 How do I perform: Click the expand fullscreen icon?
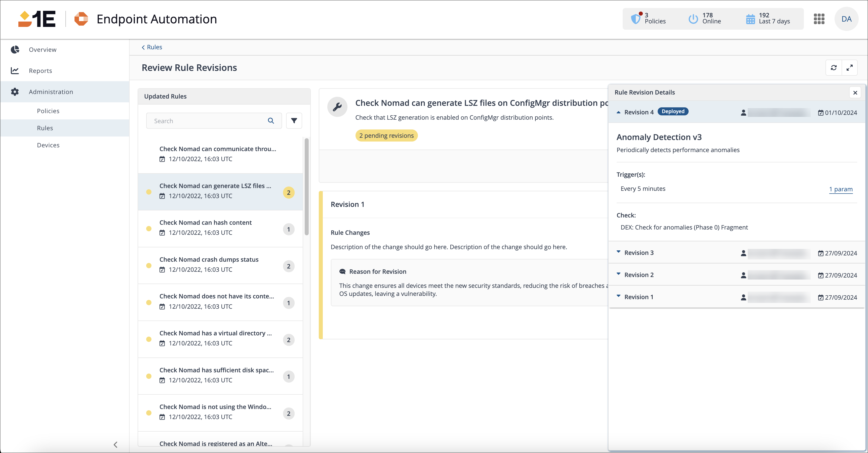pyautogui.click(x=849, y=68)
